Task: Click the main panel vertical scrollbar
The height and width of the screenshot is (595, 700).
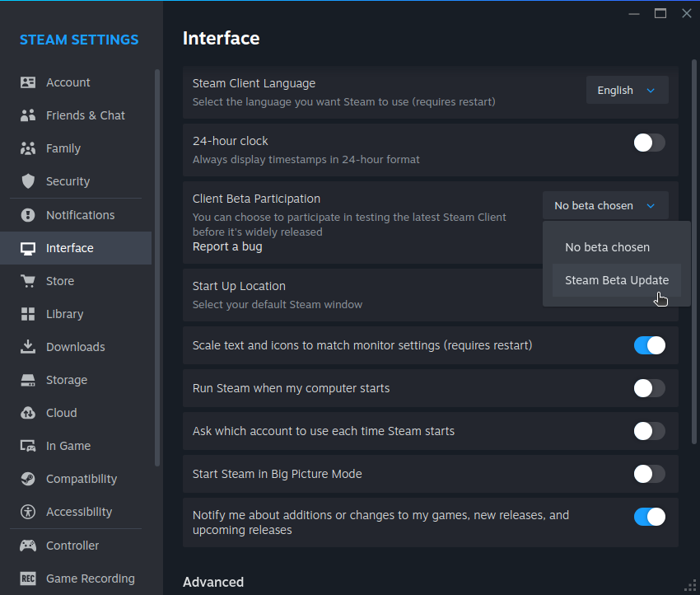Action: point(693,251)
